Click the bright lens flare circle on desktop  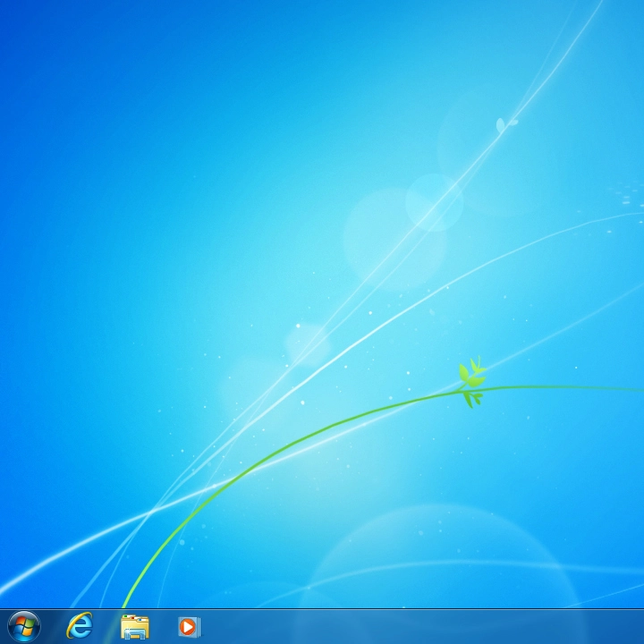click(434, 202)
